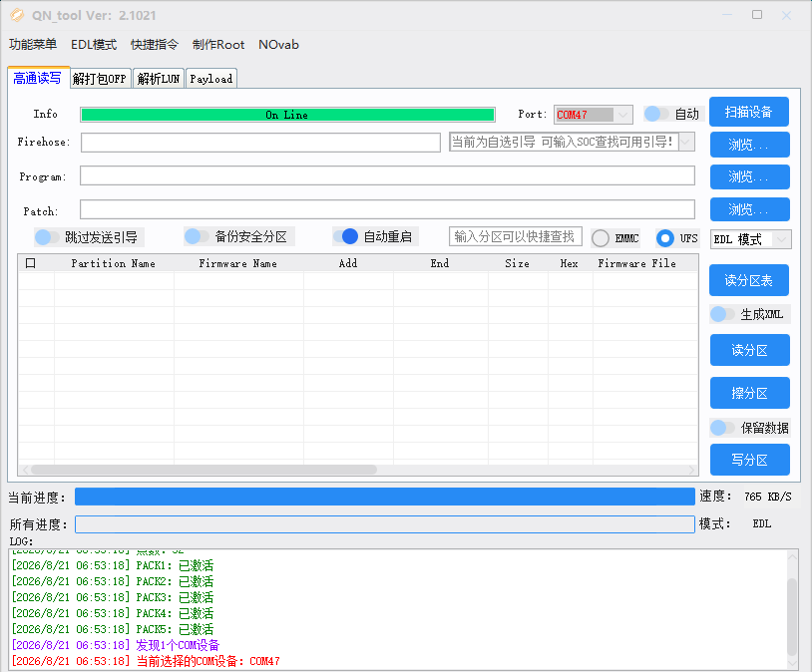Click the 读分区表 read partition table button
The width and height of the screenshot is (812, 672).
tap(749, 280)
